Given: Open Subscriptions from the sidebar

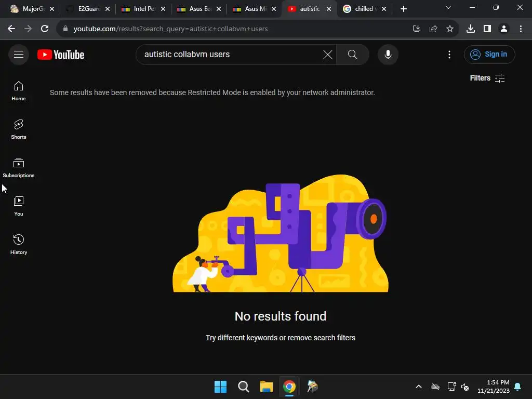Looking at the screenshot, I should [x=19, y=168].
